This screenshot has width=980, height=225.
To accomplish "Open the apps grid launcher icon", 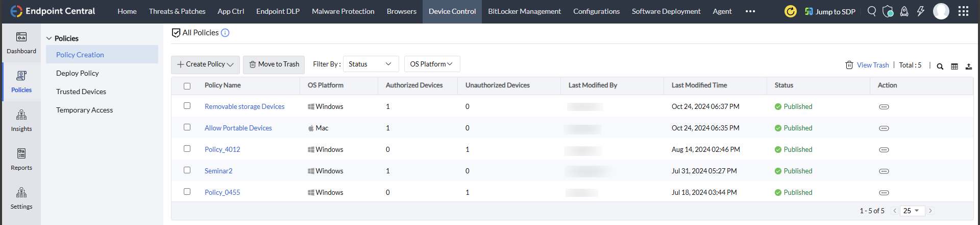I will point(963,11).
